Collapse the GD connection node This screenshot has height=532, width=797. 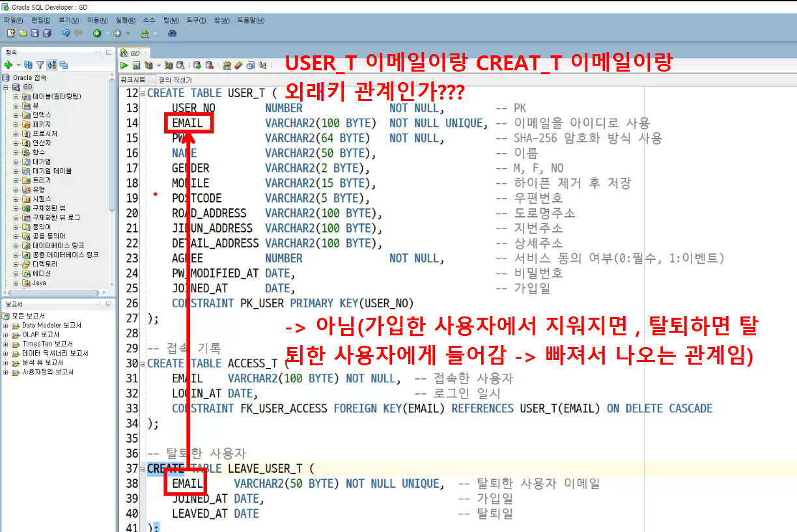(7, 87)
